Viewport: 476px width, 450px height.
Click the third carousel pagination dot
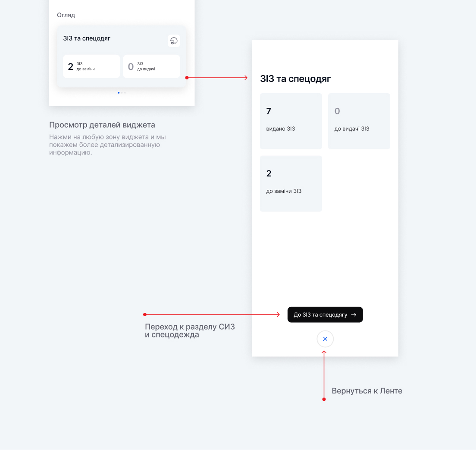click(125, 93)
